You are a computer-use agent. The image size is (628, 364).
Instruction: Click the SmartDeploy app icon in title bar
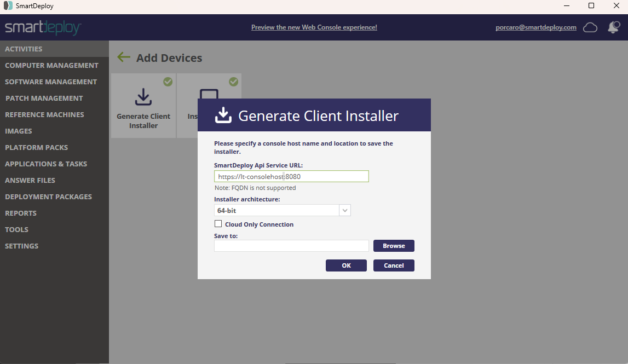click(x=8, y=6)
